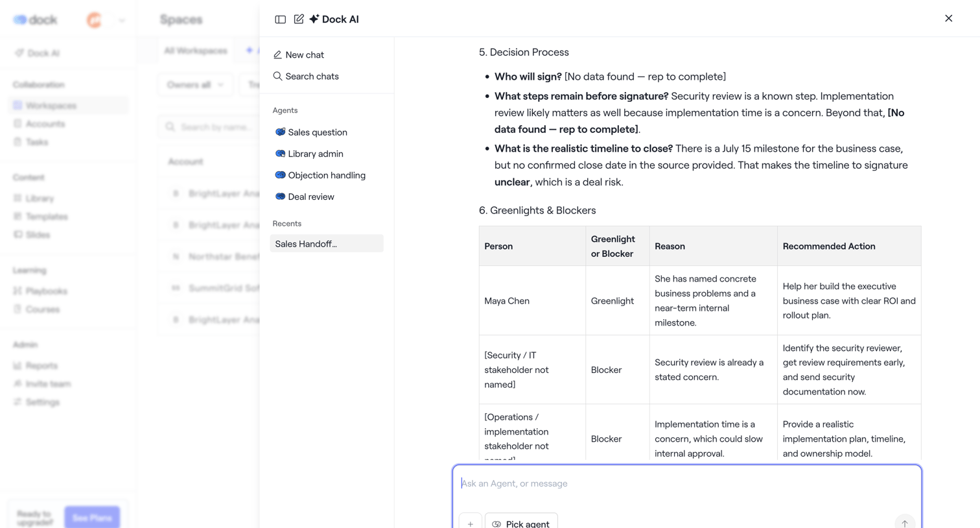Open Playbooks under Learning
The width and height of the screenshot is (980, 528).
click(40, 291)
